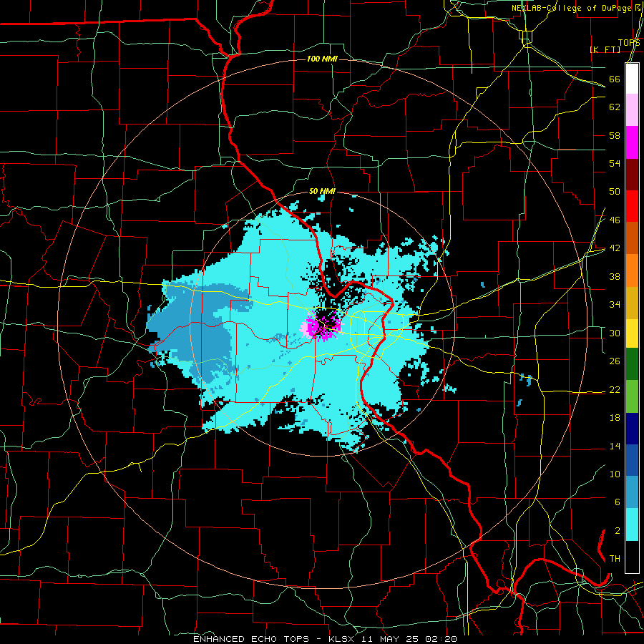
Task: Click the 58 legend value
Action: point(615,135)
